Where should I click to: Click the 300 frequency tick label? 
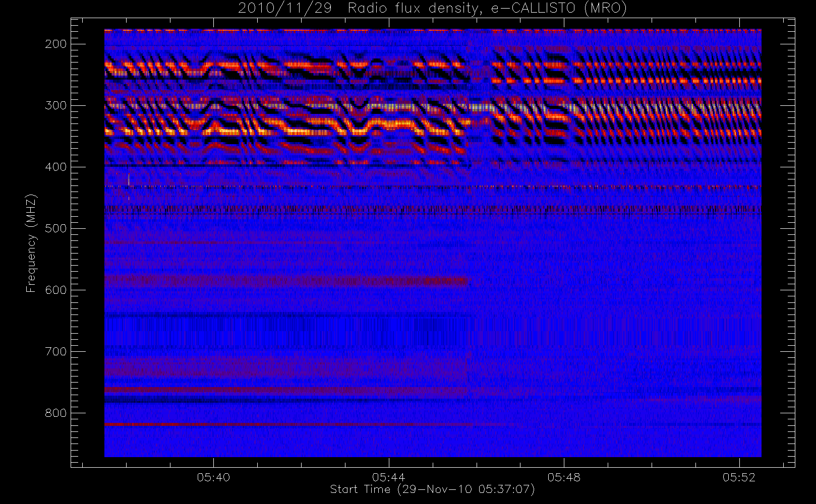click(55, 106)
